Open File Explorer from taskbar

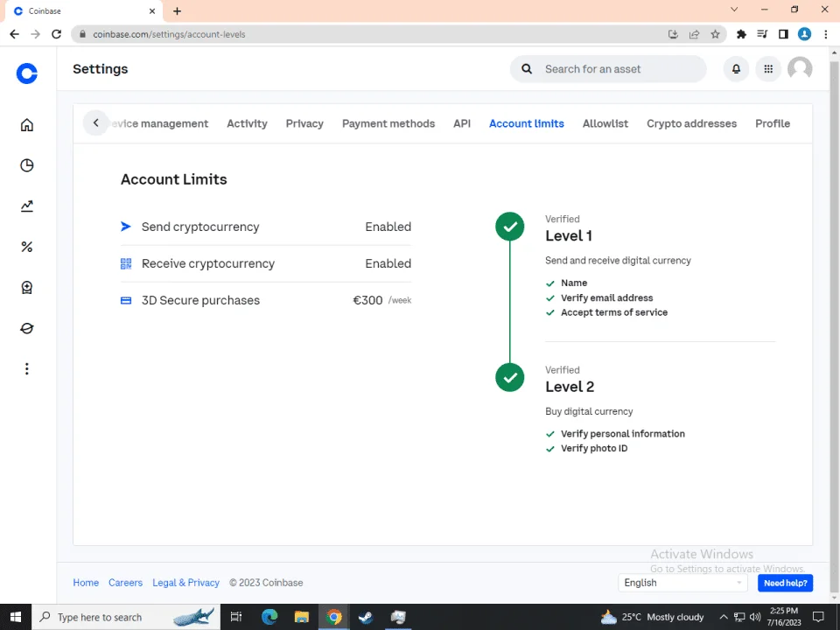pos(302,617)
